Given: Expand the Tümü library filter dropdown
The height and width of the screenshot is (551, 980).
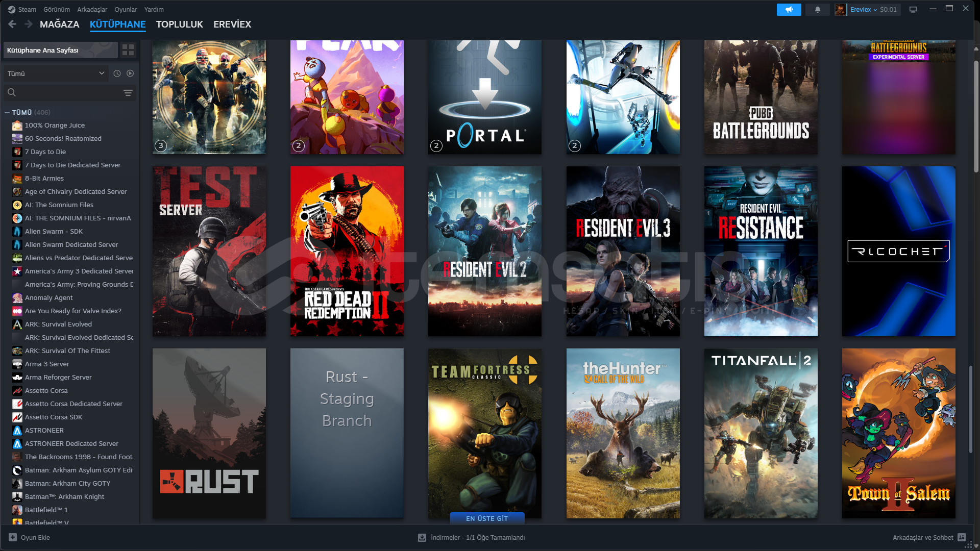Looking at the screenshot, I should 56,73.
